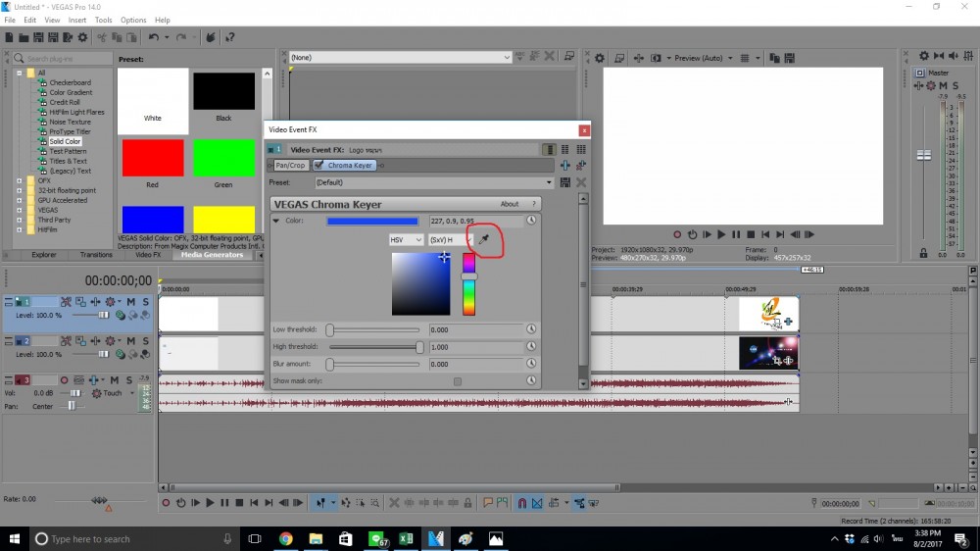
Task: Open Preset (Default) dropdown in FX window
Action: coord(434,182)
